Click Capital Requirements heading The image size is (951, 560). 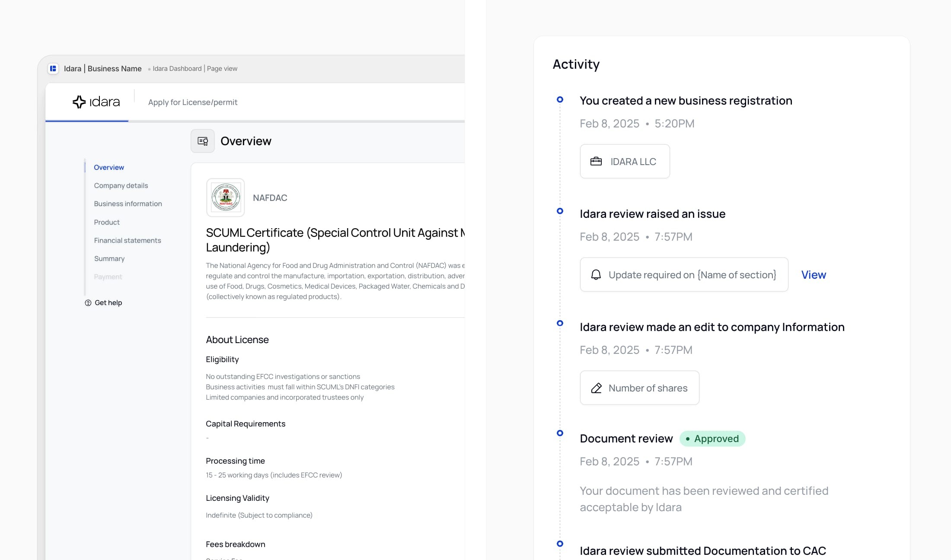(246, 424)
